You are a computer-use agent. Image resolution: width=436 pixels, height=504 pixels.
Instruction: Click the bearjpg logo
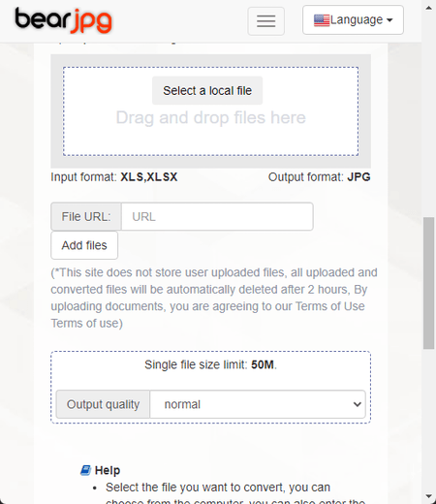63,20
